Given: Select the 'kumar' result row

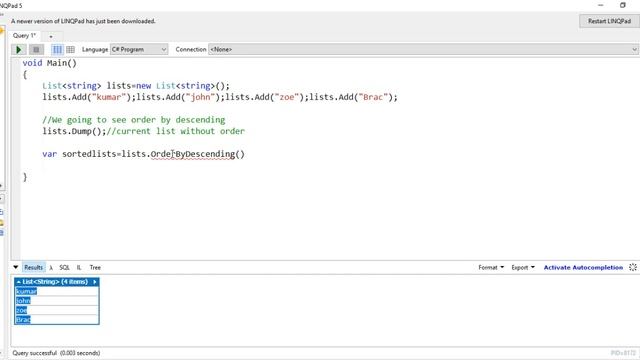Looking at the screenshot, I should click(57, 291).
